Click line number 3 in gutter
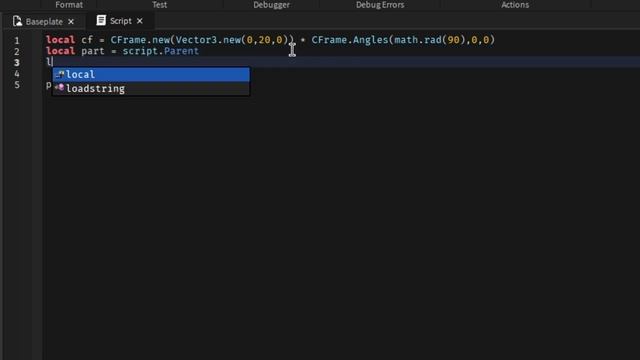The image size is (640, 360). (x=17, y=63)
